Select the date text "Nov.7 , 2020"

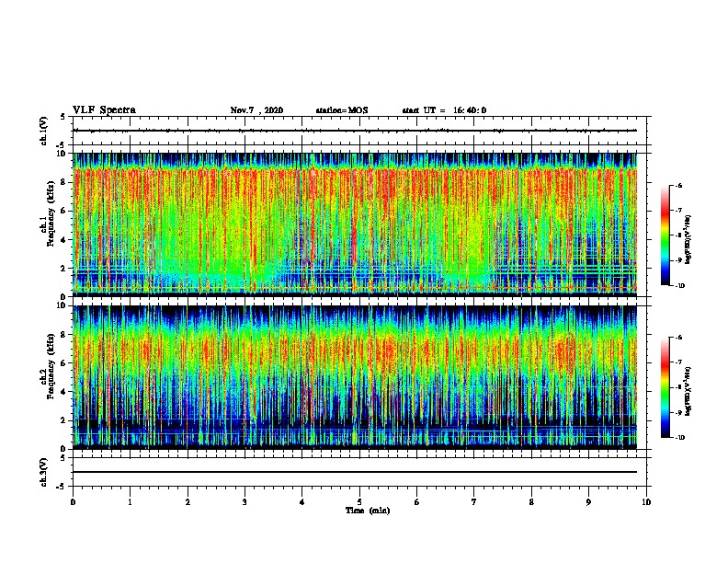click(256, 110)
